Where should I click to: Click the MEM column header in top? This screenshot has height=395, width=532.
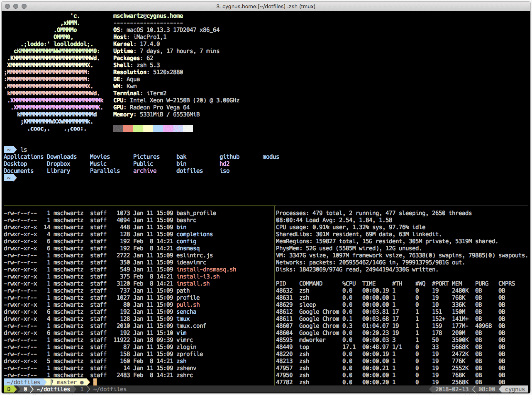pos(457,284)
